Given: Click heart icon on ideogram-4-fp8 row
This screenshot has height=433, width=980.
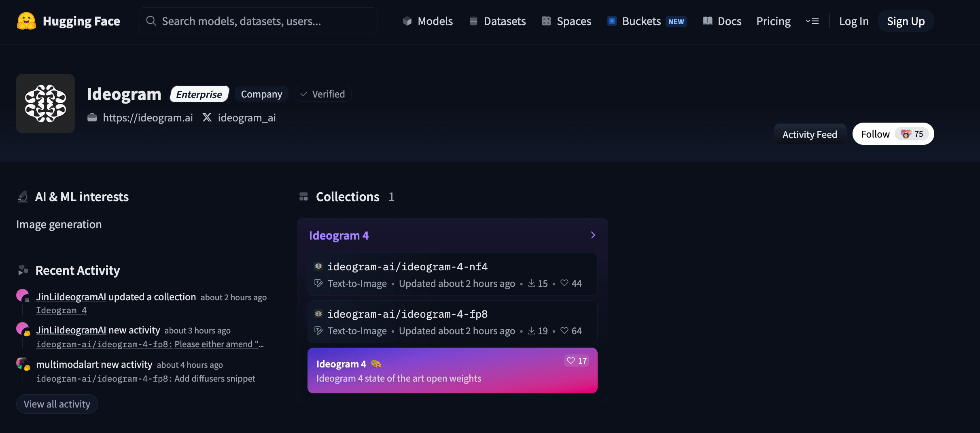Looking at the screenshot, I should (564, 330).
